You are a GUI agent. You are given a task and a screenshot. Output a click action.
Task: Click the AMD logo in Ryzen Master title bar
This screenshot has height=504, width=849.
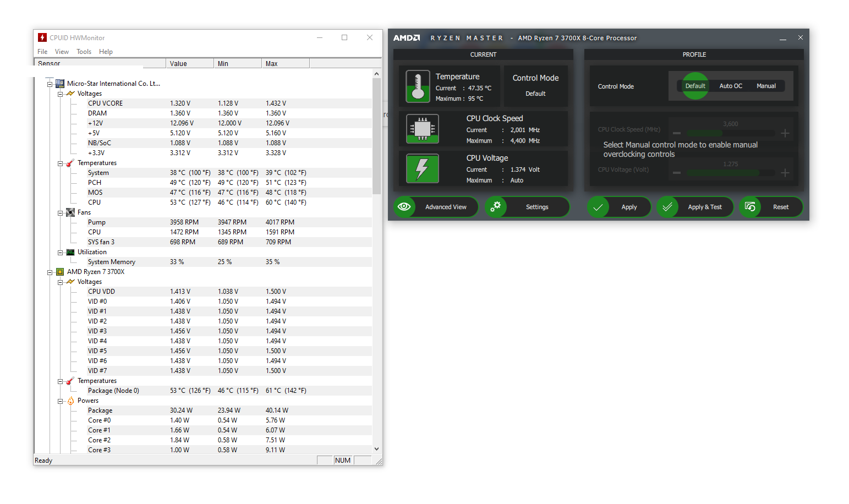click(x=407, y=38)
